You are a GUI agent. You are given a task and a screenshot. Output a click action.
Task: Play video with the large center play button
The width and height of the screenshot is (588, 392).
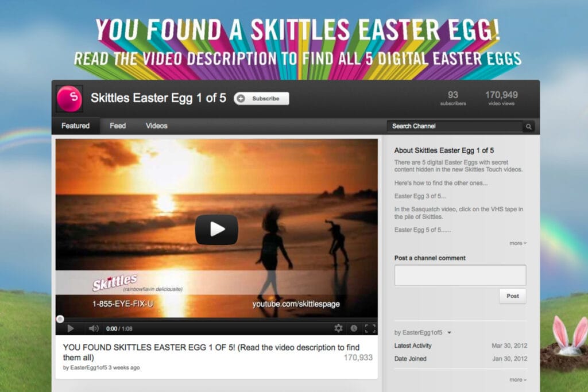point(216,230)
